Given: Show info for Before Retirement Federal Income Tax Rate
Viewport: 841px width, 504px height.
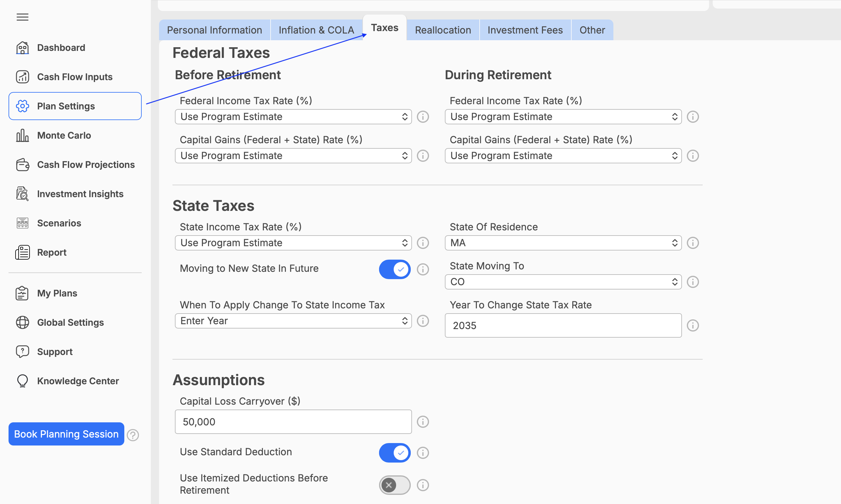Looking at the screenshot, I should click(x=423, y=116).
